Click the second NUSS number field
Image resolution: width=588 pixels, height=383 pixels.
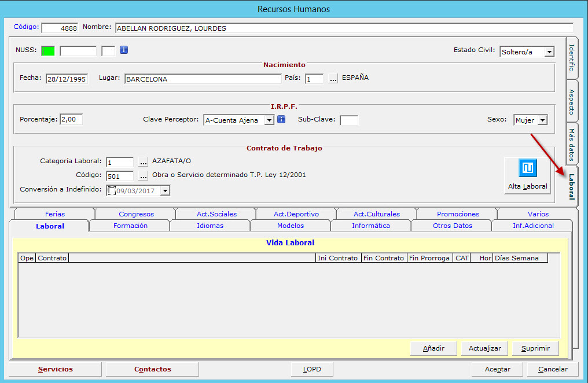[78, 51]
